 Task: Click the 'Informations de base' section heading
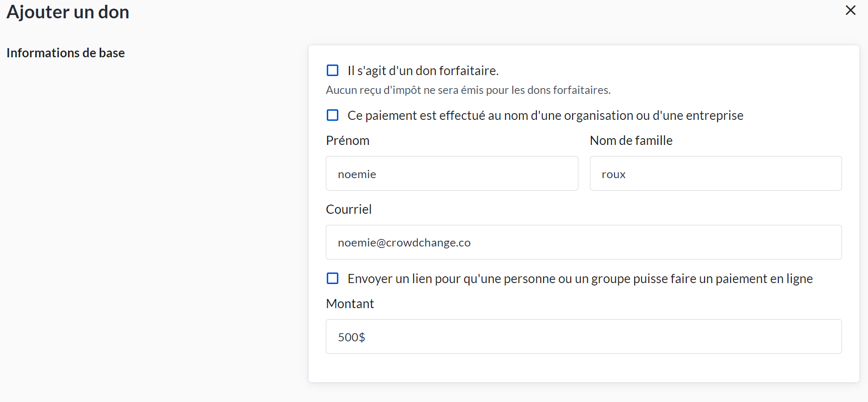tap(66, 53)
